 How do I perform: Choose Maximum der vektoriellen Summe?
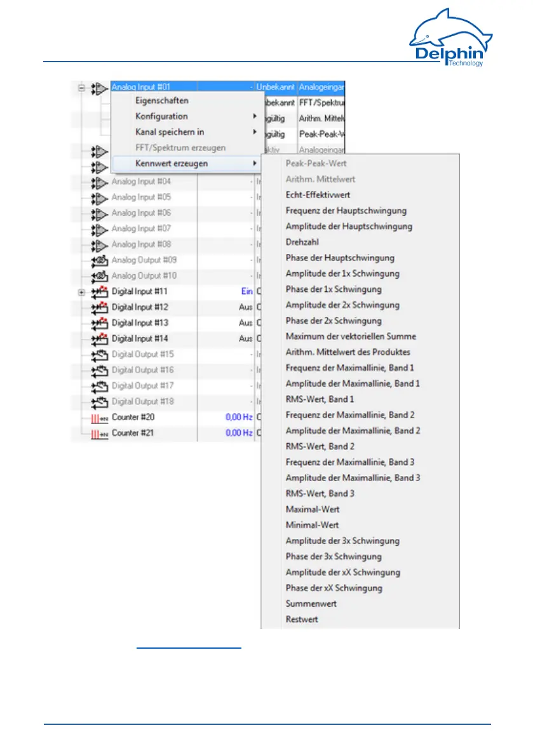tap(360, 336)
